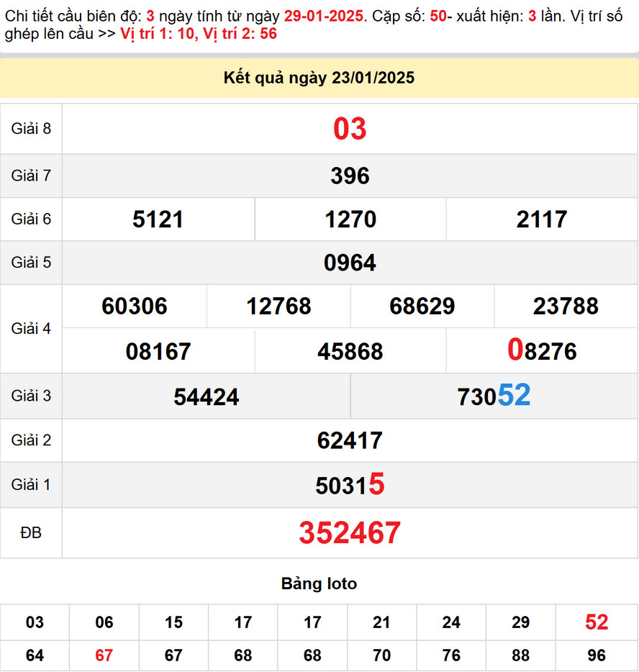Click the red 67 in Bảng loto
The width and height of the screenshot is (639, 672).
104,656
